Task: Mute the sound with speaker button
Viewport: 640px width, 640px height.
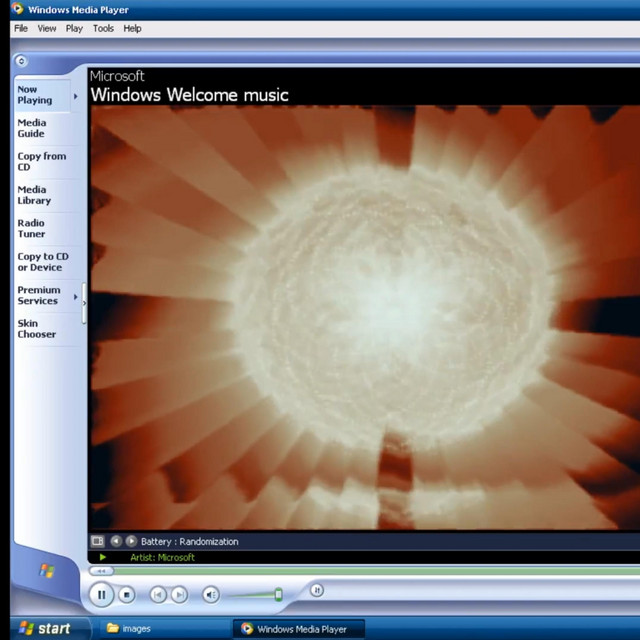Action: 211,595
